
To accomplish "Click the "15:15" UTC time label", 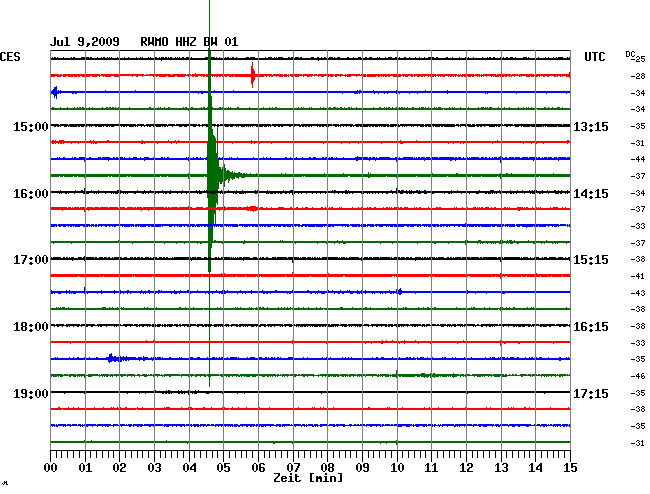I will click(x=591, y=260).
